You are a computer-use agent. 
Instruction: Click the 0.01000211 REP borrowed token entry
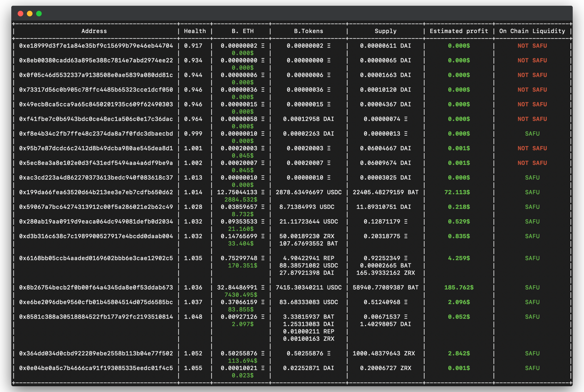click(309, 331)
